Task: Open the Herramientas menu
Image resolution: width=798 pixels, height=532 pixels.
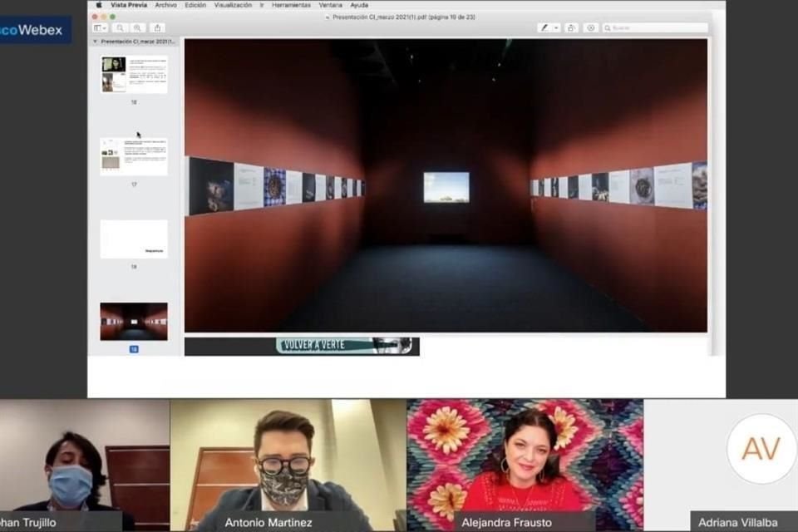Action: (291, 5)
